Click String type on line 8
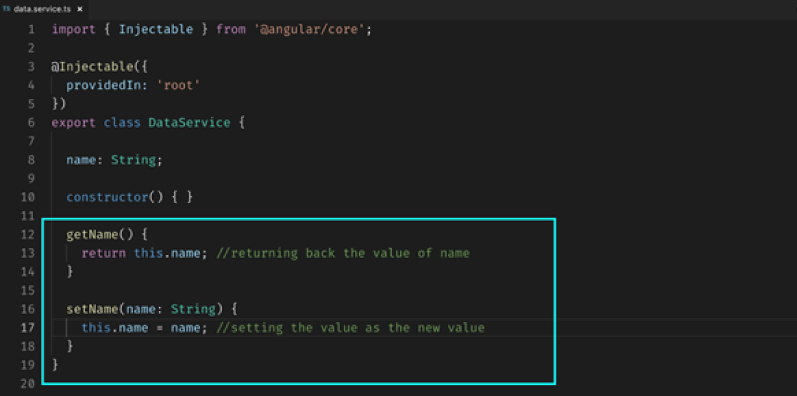The height and width of the screenshot is (396, 797). point(134,160)
